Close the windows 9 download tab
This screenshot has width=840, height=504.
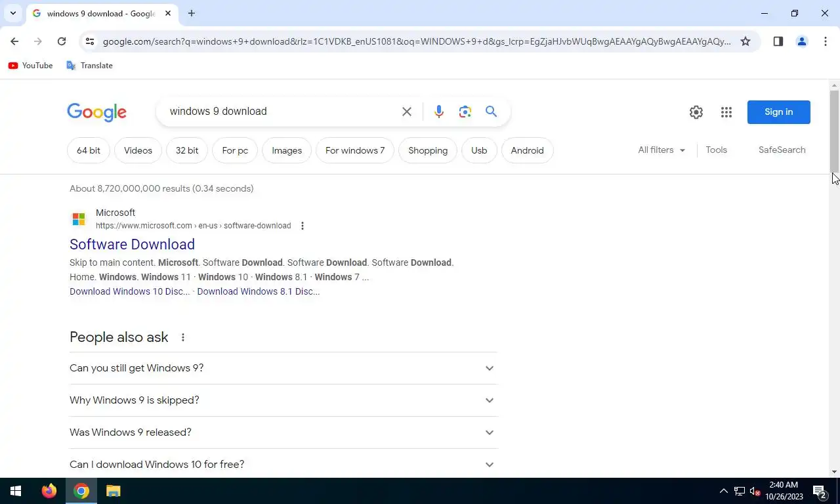168,13
